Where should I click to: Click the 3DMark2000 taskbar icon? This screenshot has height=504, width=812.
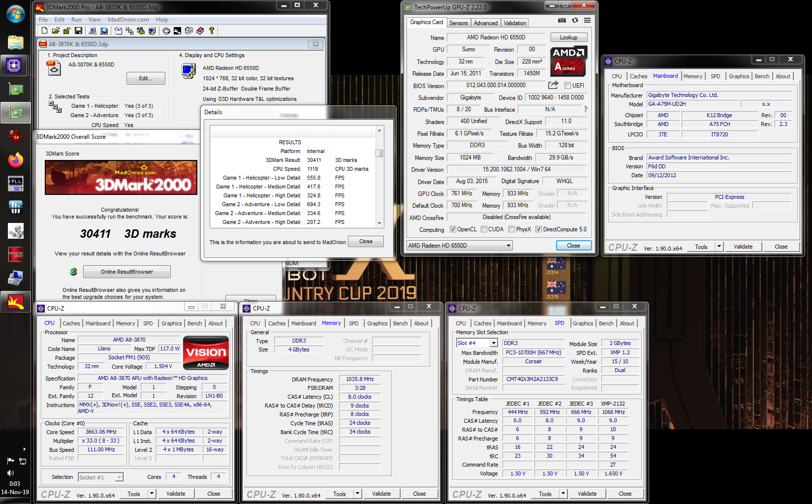(15, 302)
